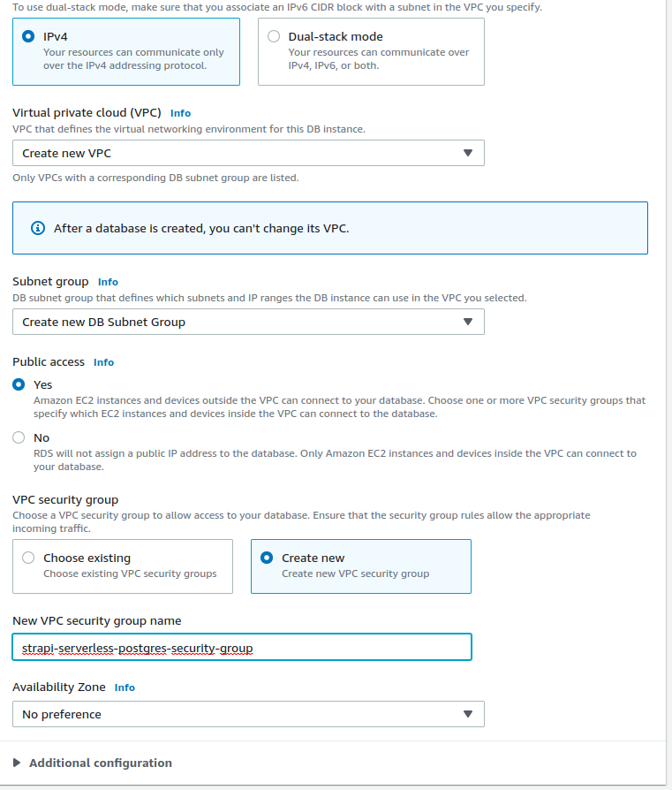Select the IPv4 network type radio
Image resolution: width=672 pixels, height=790 pixels.
tap(28, 37)
